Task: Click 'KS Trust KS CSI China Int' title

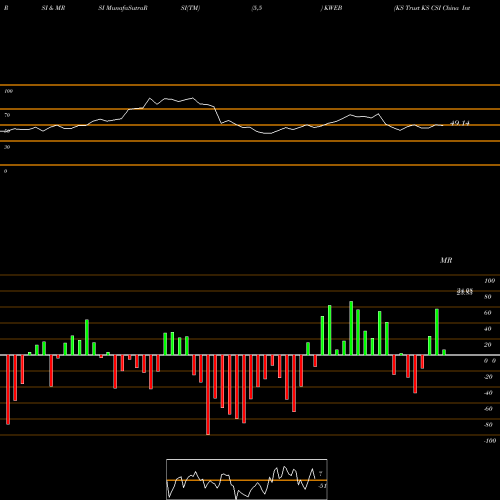Action: [x=432, y=8]
